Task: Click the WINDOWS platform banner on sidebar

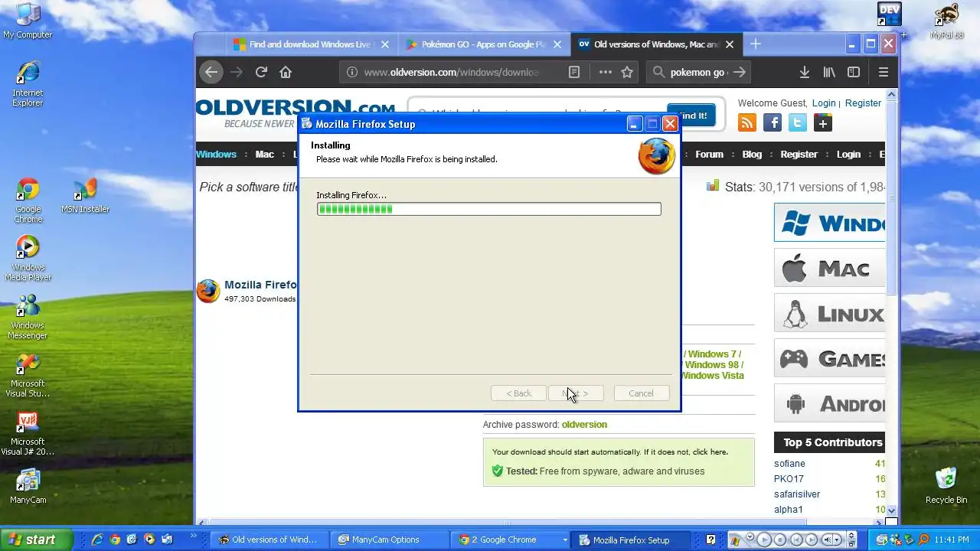Action: [x=830, y=223]
